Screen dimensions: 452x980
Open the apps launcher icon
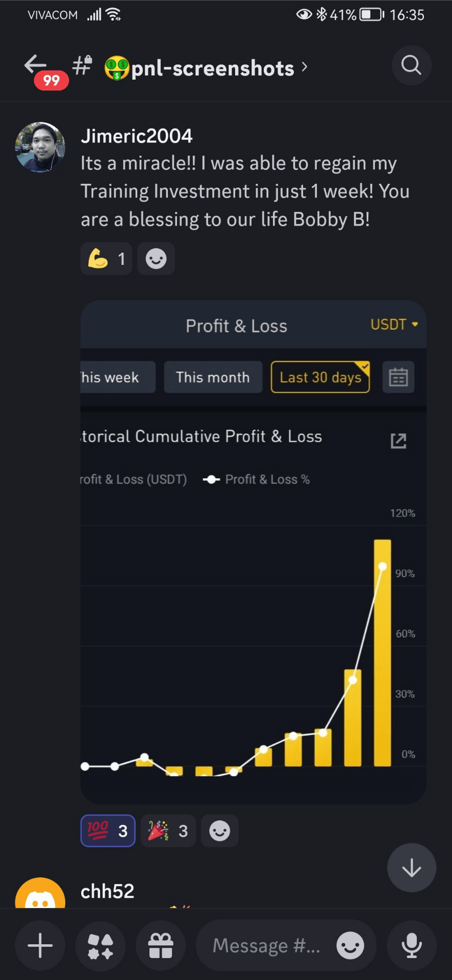101,946
